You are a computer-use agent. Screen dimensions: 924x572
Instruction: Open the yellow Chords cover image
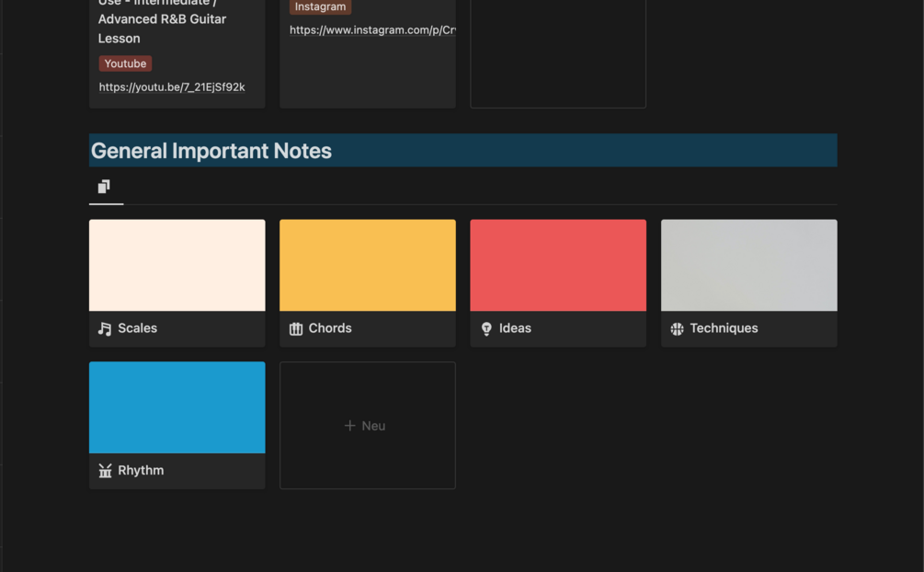(367, 265)
